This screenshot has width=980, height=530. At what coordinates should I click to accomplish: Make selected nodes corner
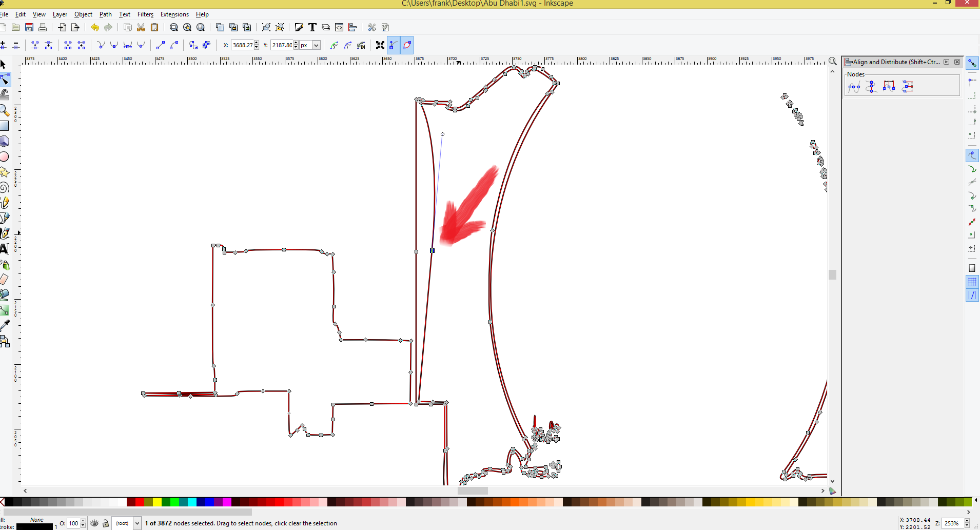(x=101, y=45)
